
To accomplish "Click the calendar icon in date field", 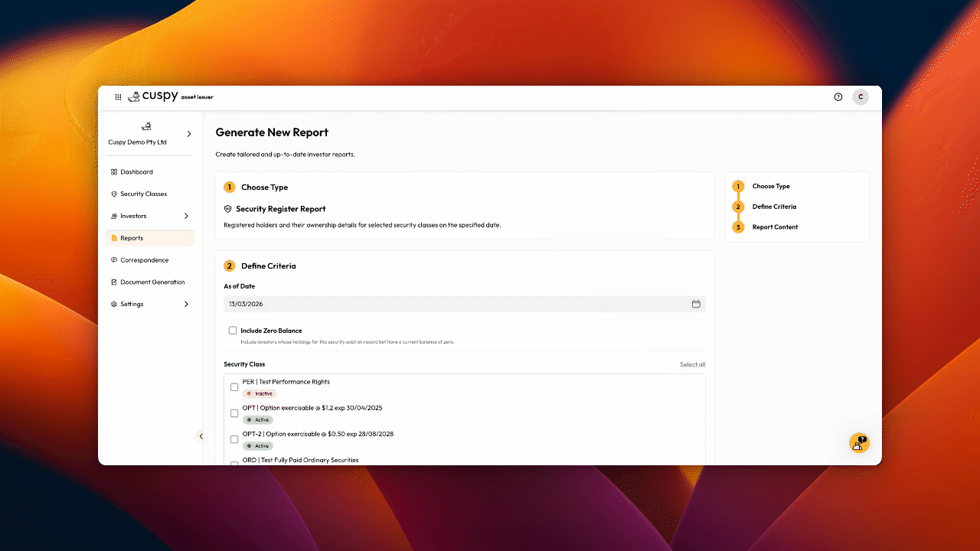I will [x=696, y=304].
